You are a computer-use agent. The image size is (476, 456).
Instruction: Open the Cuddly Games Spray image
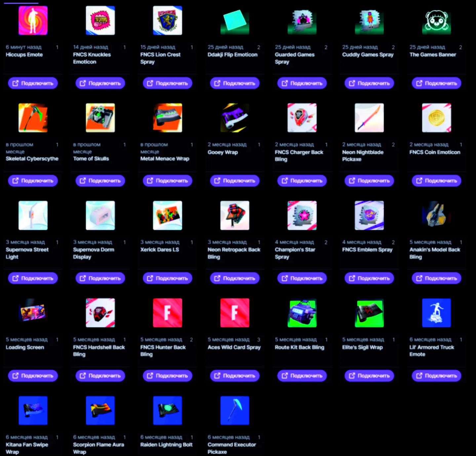[x=369, y=20]
